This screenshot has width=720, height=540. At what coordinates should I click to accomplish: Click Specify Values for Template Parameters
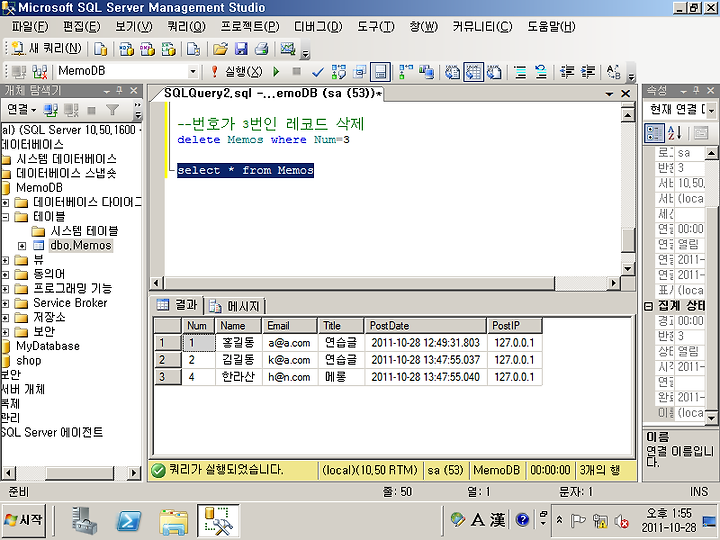pyautogui.click(x=613, y=72)
